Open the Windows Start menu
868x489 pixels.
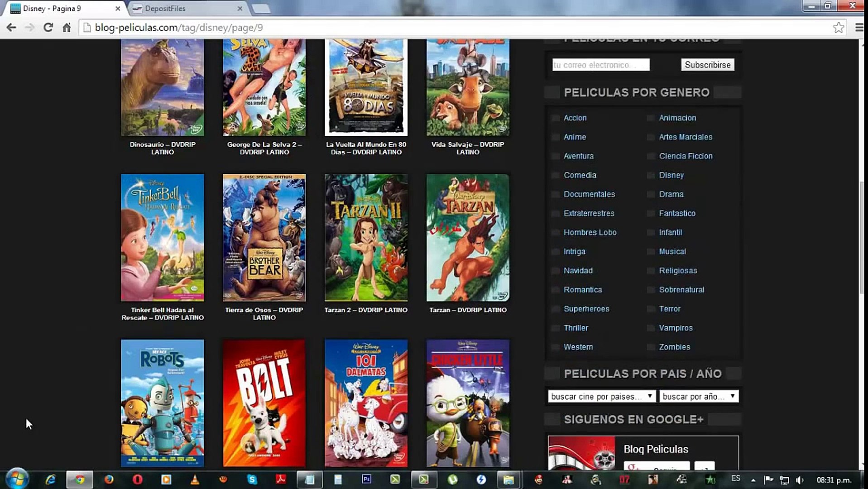(17, 479)
